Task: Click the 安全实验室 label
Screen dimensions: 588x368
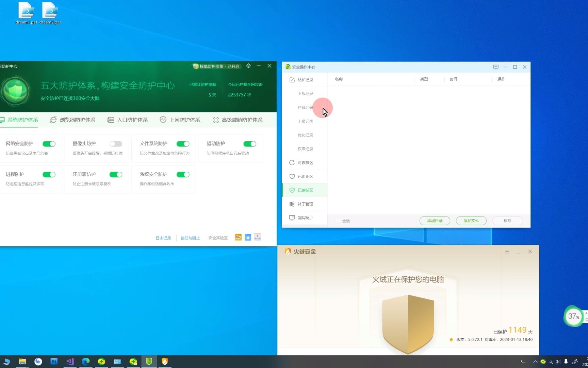Action: tap(218, 238)
